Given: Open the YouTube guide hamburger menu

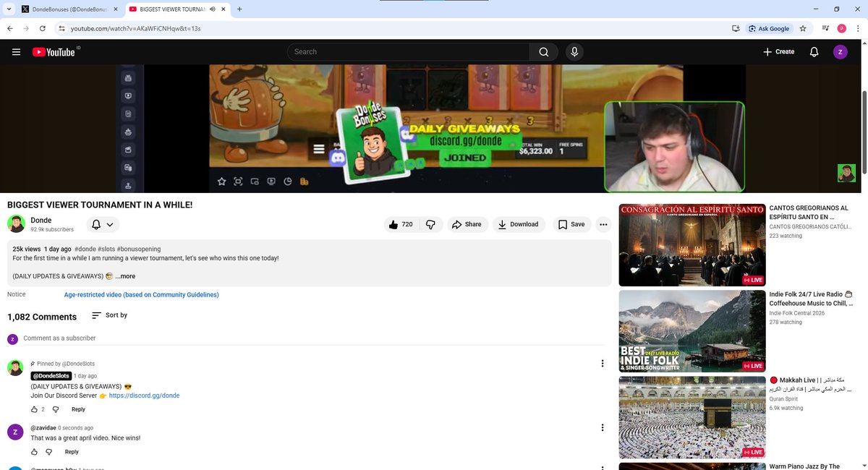Looking at the screenshot, I should pos(16,52).
